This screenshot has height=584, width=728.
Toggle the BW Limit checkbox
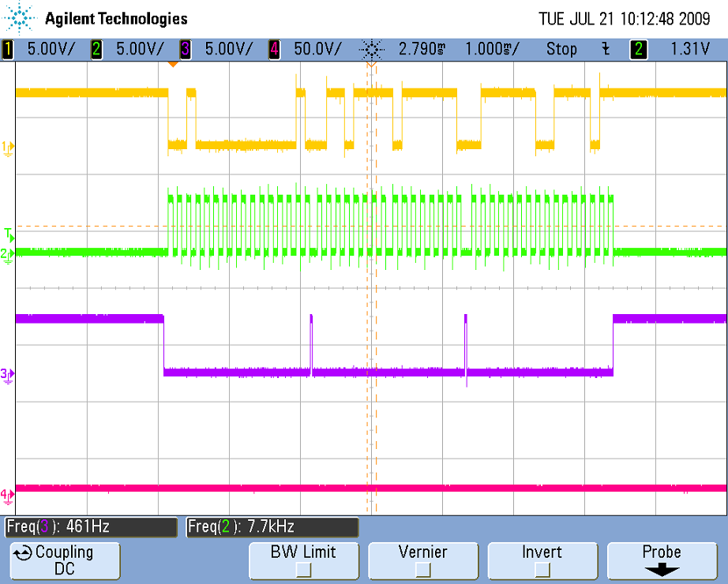tap(304, 569)
